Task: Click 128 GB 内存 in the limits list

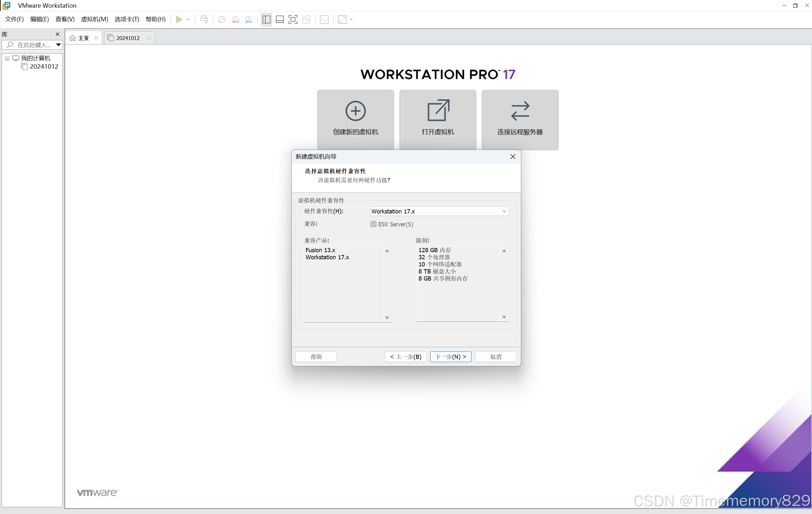Action: pyautogui.click(x=435, y=250)
